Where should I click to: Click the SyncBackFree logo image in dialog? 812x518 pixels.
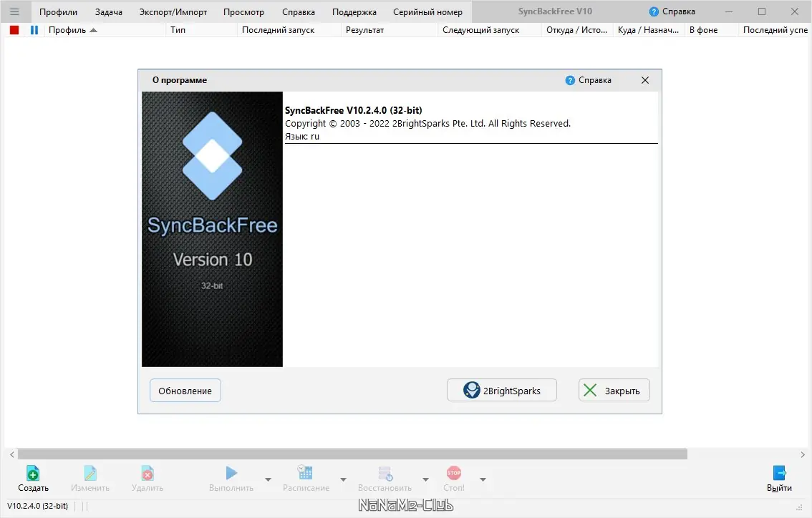213,229
